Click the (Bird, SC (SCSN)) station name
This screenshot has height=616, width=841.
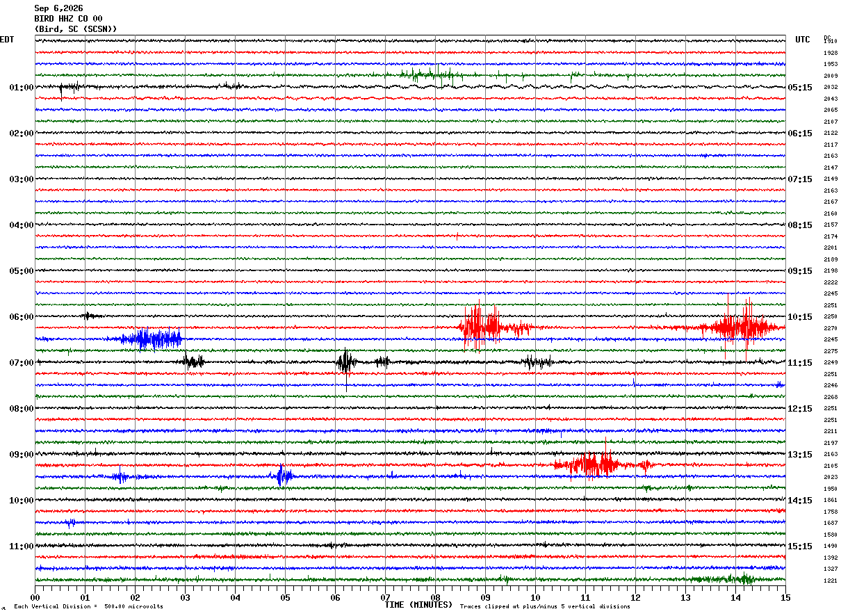pyautogui.click(x=76, y=29)
